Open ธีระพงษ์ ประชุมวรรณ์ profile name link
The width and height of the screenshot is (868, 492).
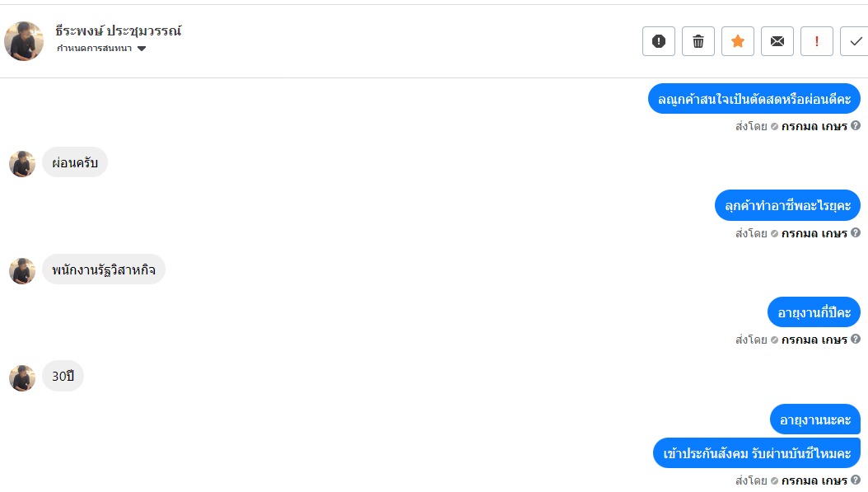tap(119, 31)
